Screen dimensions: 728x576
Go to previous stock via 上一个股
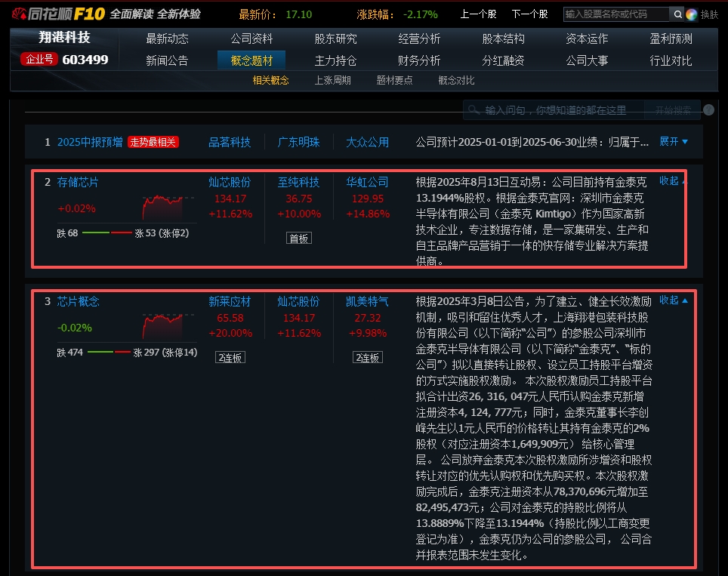(478, 14)
